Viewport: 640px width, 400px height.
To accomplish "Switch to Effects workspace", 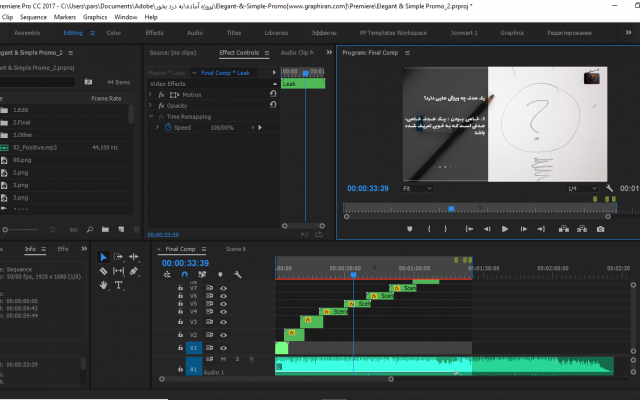I will (x=154, y=33).
